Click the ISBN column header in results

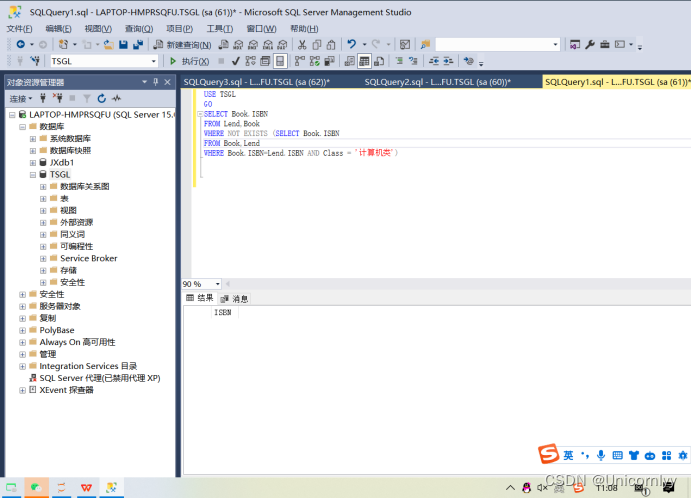coord(223,313)
